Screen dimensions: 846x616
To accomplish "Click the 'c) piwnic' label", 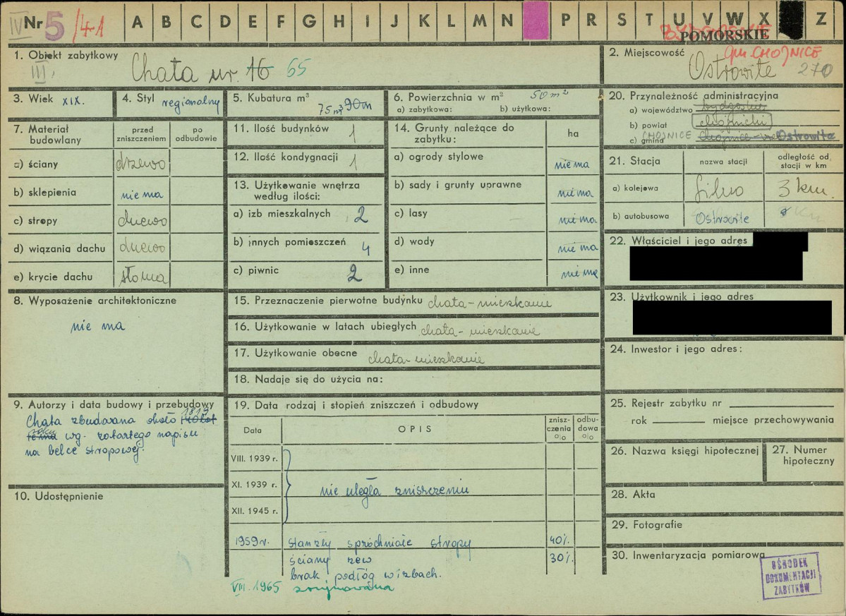I will [256, 270].
